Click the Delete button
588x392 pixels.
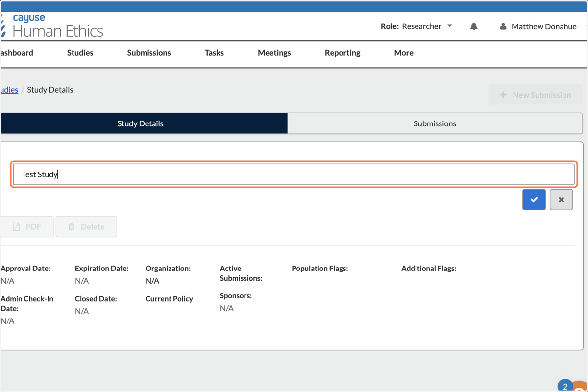86,227
